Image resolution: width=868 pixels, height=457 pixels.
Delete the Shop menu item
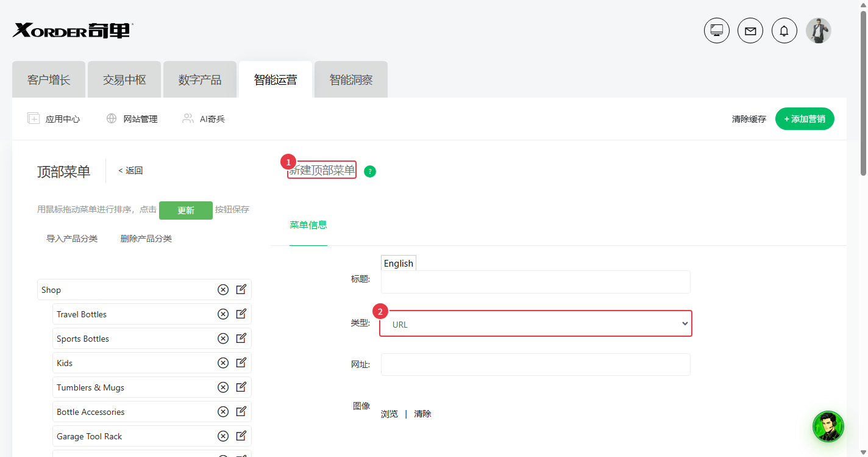tap(223, 290)
